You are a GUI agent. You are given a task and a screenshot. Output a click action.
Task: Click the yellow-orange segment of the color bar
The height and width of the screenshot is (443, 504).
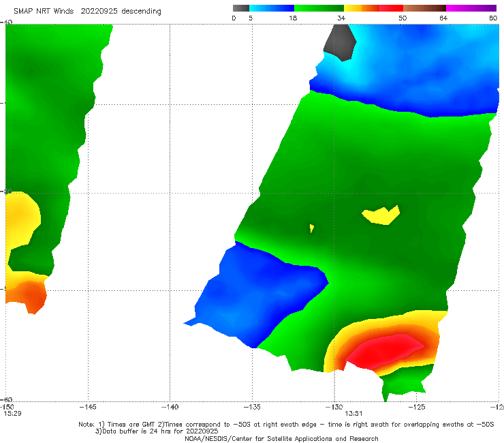(362, 8)
